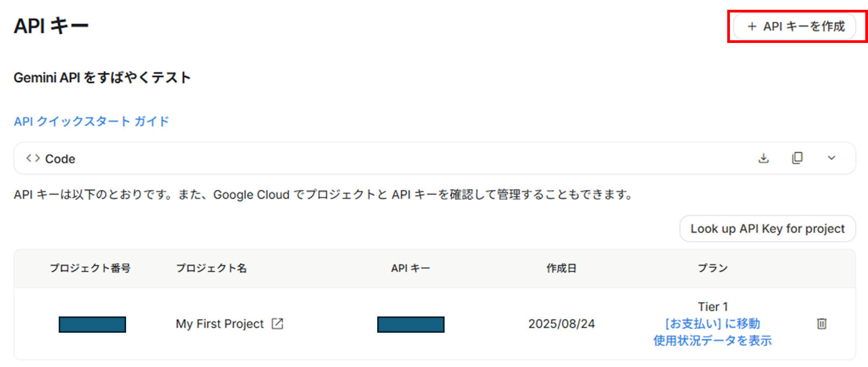Image resolution: width=868 pixels, height=367 pixels.
Task: Click the download icon in the Code bar
Action: pos(763,158)
